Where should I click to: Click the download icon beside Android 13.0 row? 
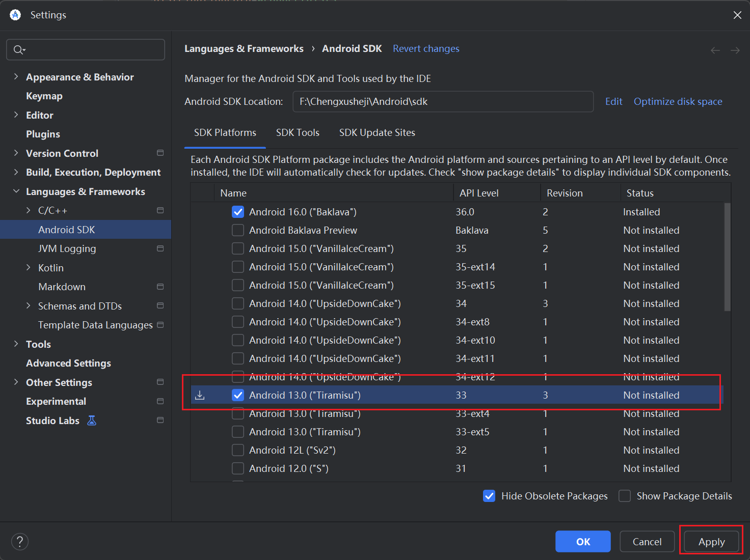200,395
